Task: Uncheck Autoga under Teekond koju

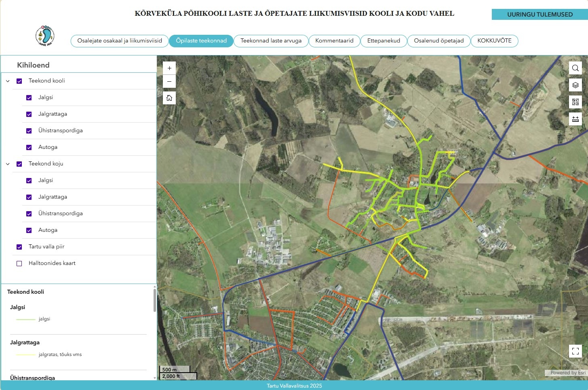Action: (29, 230)
